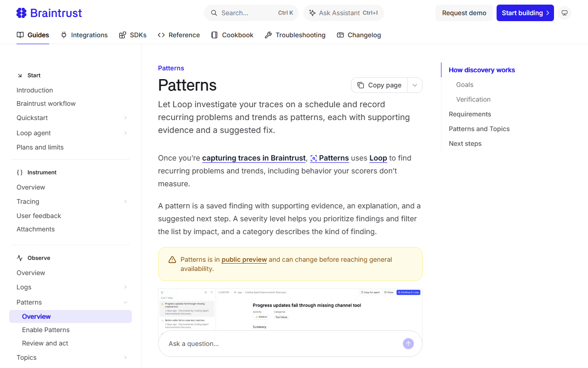Expand the Topics sidebar section
Screen dimensions: 588x368
125,357
